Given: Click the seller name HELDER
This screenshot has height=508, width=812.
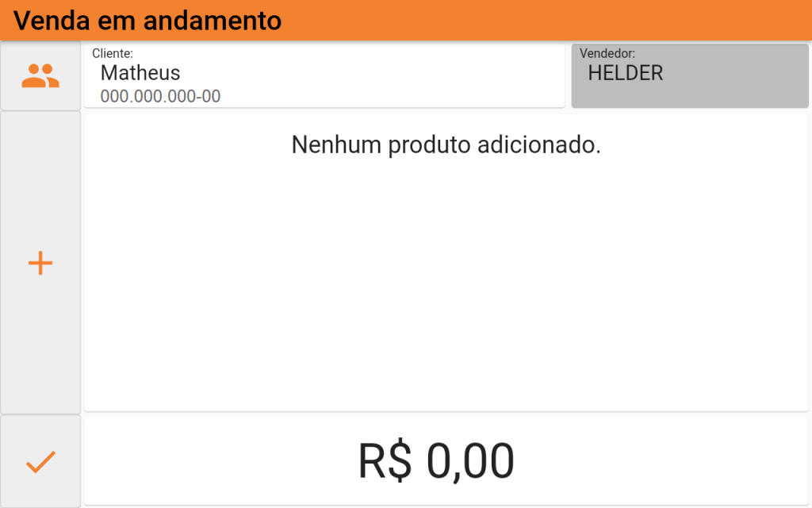Looking at the screenshot, I should [626, 73].
